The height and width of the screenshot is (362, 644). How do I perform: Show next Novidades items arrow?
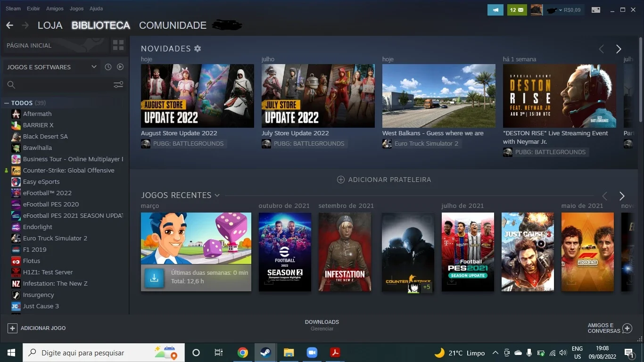(619, 49)
